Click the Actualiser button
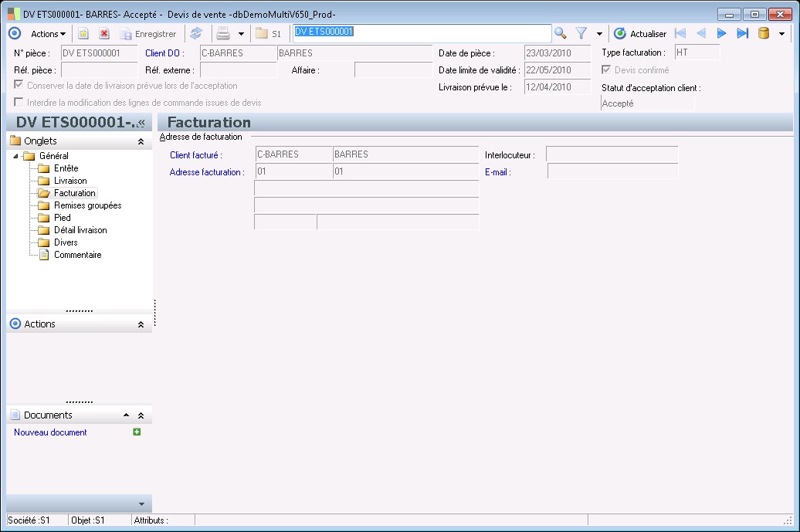The image size is (800, 532). (640, 34)
